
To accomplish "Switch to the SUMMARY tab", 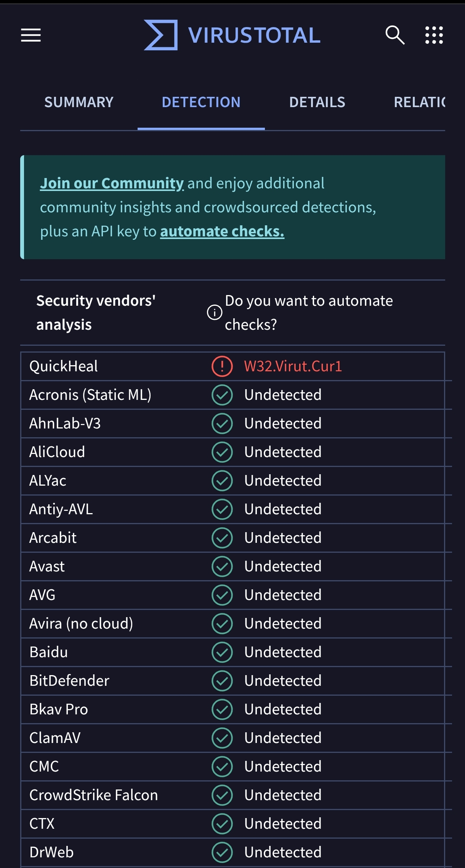I will (x=79, y=102).
